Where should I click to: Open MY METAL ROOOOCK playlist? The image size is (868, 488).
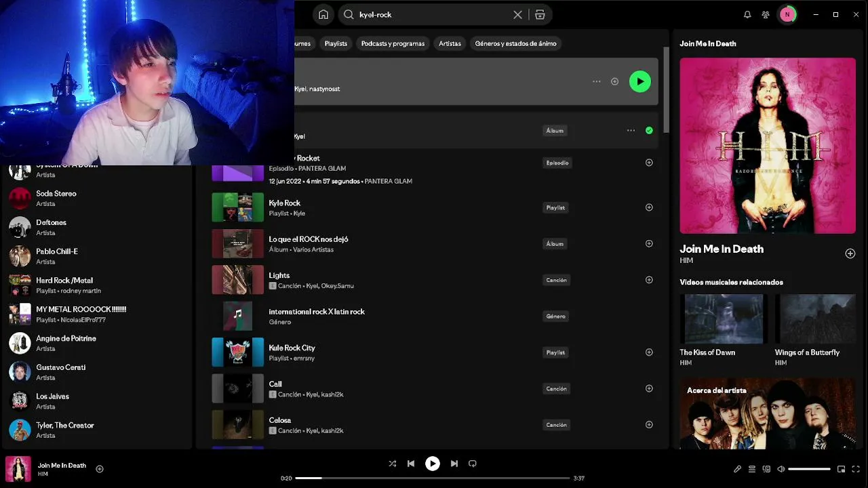(x=96, y=314)
